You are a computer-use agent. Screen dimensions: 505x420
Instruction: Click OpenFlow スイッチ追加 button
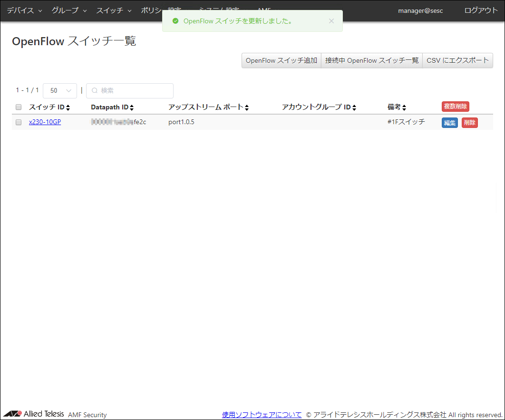click(x=281, y=60)
